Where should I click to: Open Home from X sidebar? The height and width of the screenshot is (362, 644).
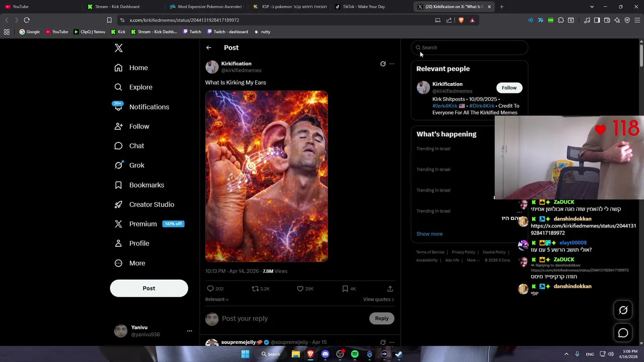click(x=131, y=68)
